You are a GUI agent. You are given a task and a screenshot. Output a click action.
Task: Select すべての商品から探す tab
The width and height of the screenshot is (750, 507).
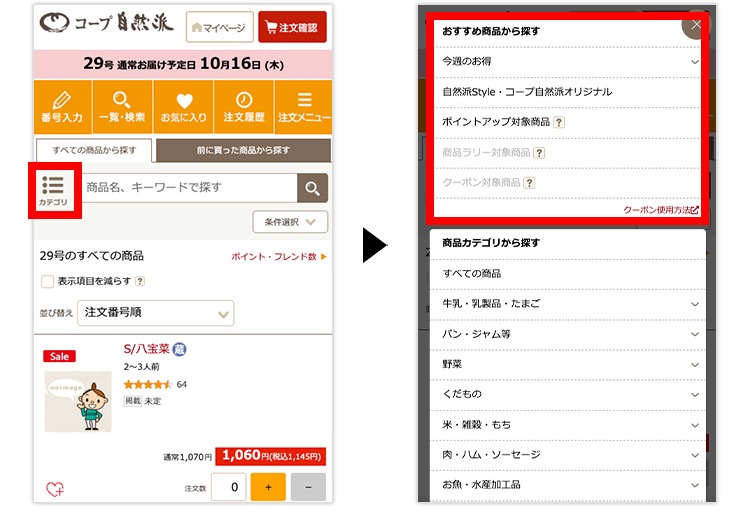point(94,151)
